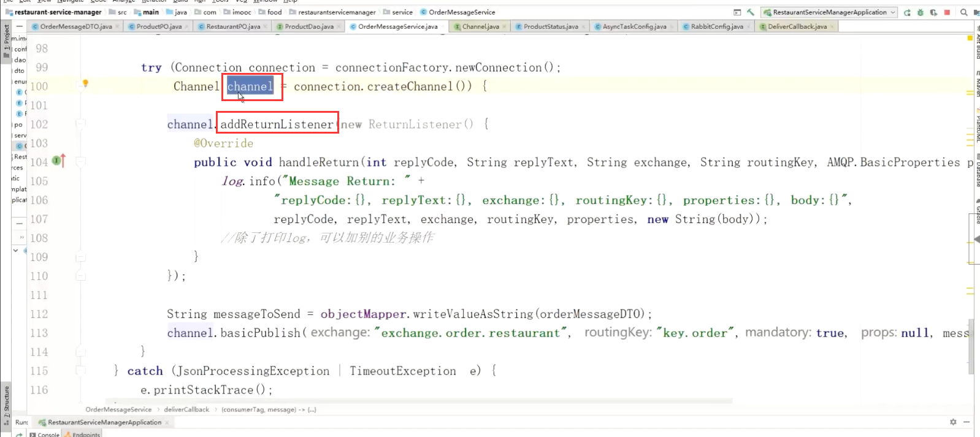Switch to OrderMessageDTO.java tab
Screen dimensions: 980x437
76,26
